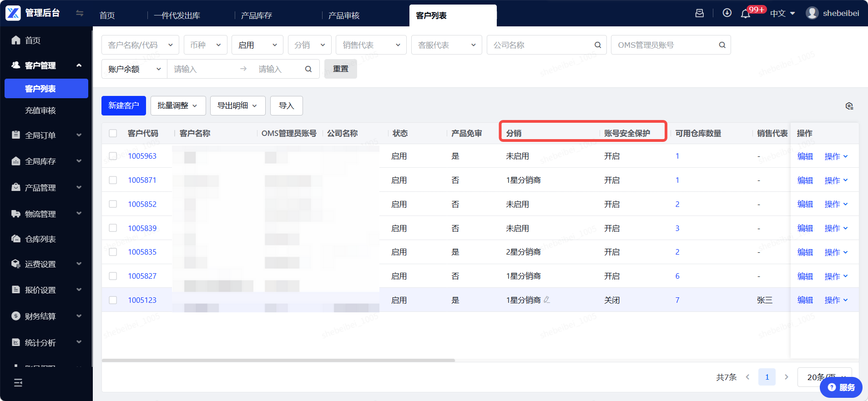Check the row for customer 1005852
The image size is (868, 401).
(x=113, y=204)
